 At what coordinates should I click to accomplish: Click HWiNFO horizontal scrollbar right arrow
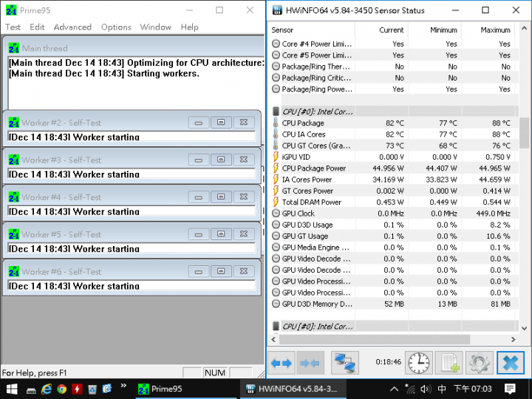(513, 339)
